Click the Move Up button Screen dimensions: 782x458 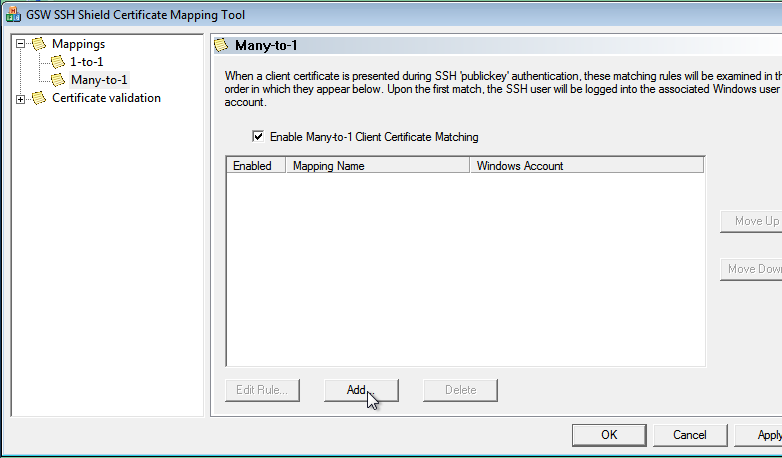(x=752, y=221)
